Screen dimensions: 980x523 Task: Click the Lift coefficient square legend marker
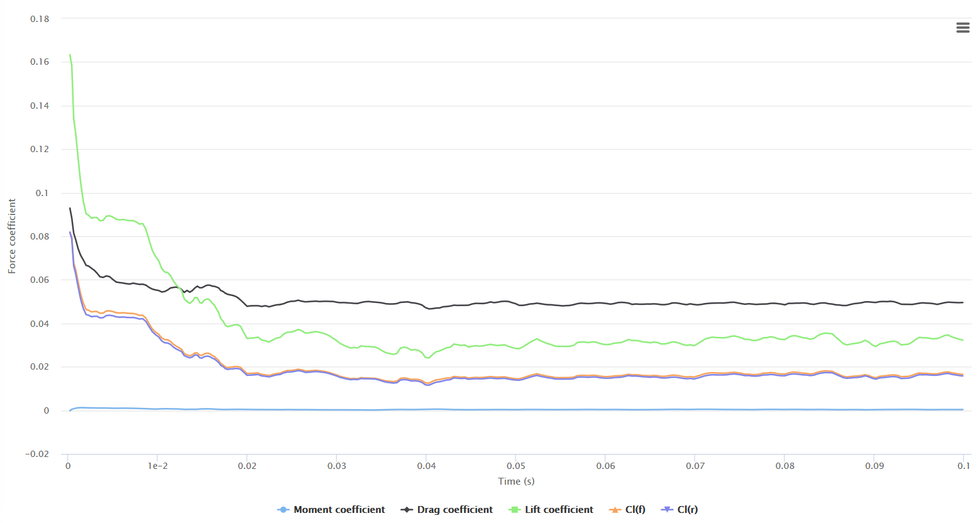(x=515, y=510)
